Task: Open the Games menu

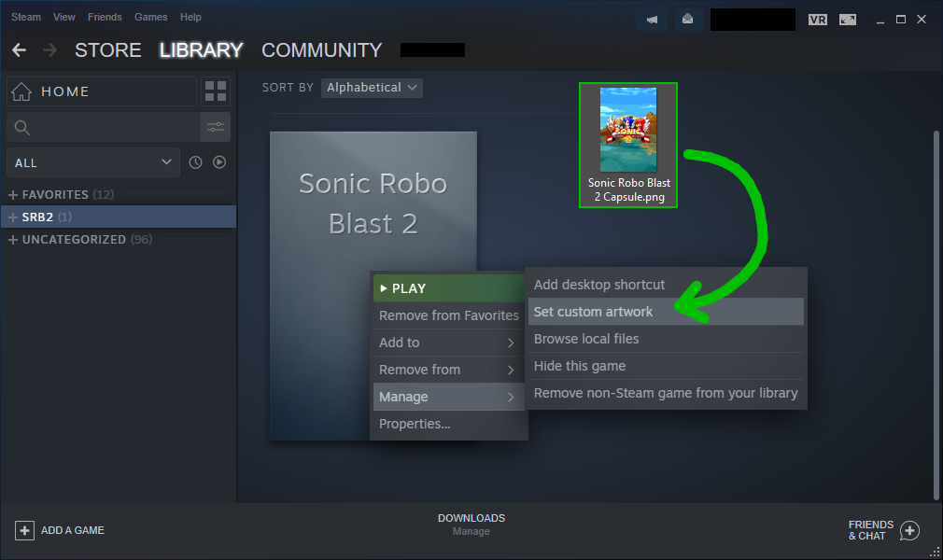Action: pyautogui.click(x=151, y=17)
